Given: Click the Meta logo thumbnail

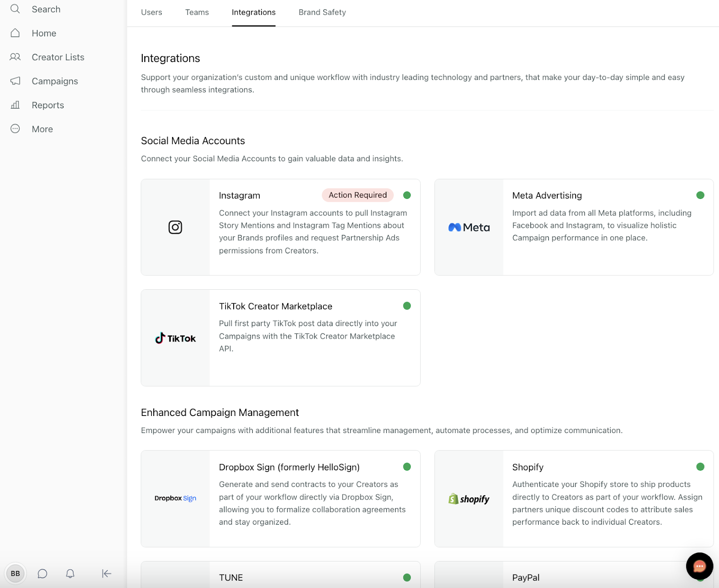Looking at the screenshot, I should point(469,227).
